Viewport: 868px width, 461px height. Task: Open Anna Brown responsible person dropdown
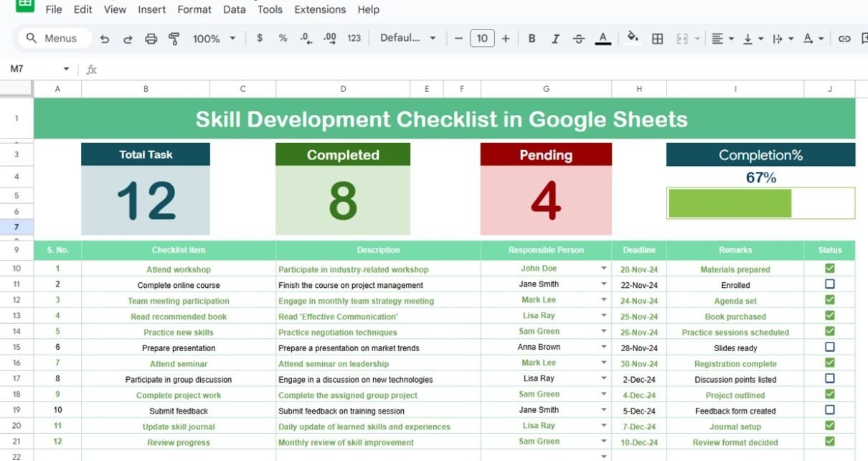point(604,348)
